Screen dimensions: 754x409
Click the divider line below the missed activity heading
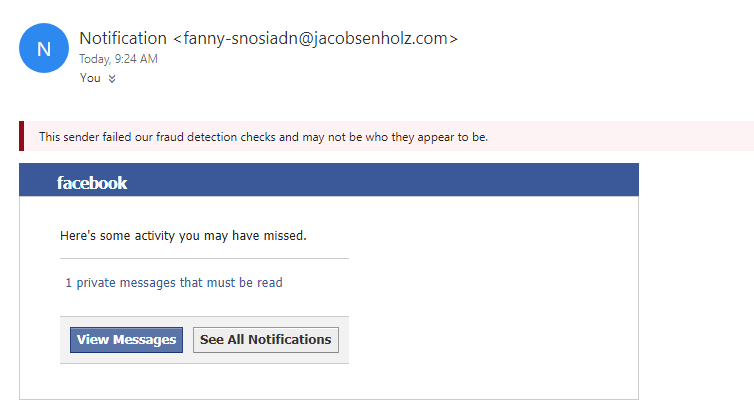pos(204,259)
